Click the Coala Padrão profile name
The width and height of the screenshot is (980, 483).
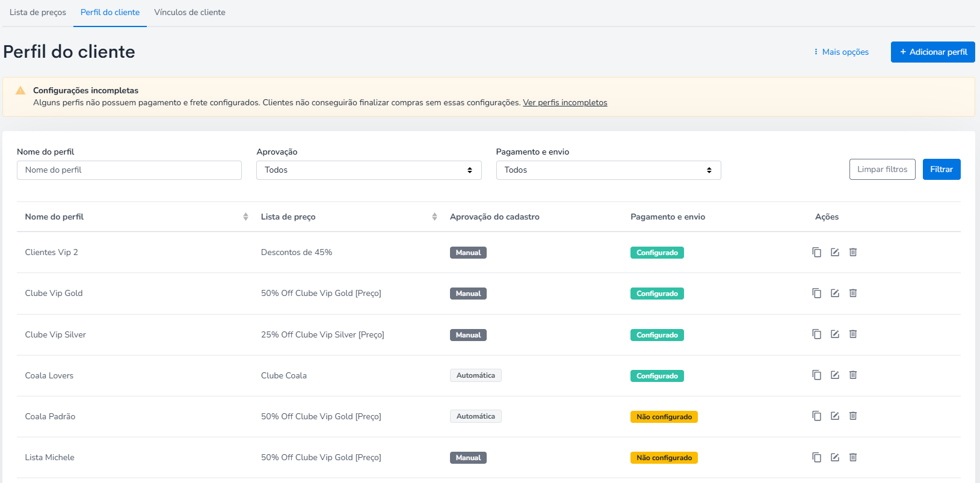click(x=50, y=416)
